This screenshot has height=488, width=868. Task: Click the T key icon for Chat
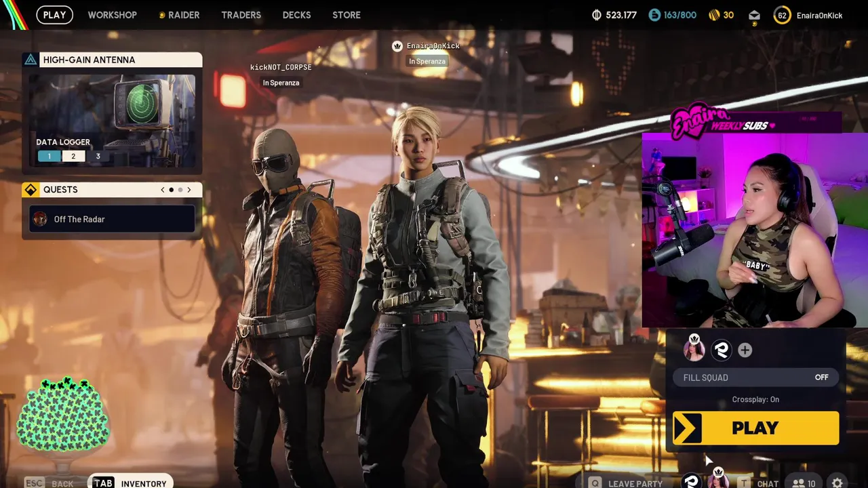click(x=744, y=483)
